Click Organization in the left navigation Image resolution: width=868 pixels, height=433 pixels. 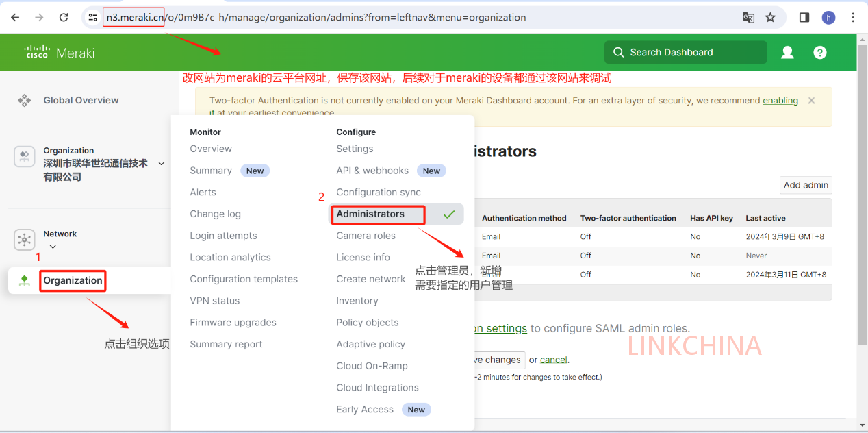coord(73,280)
